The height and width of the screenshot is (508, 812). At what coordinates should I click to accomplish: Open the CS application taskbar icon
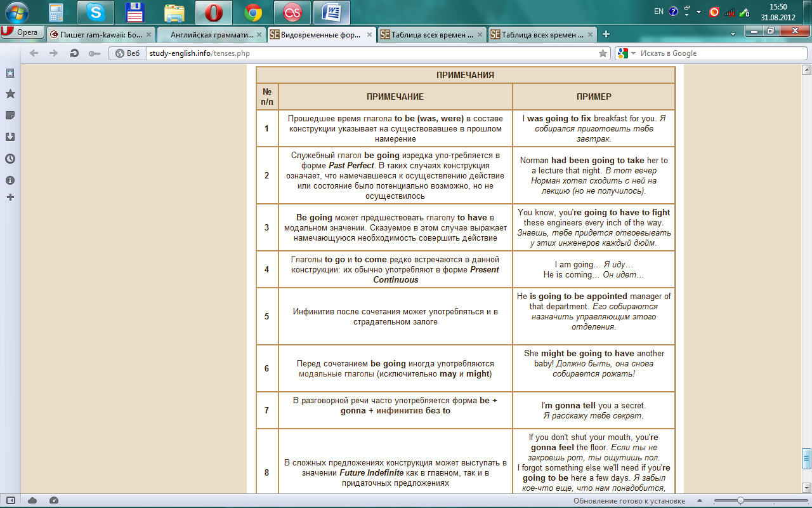pos(292,12)
